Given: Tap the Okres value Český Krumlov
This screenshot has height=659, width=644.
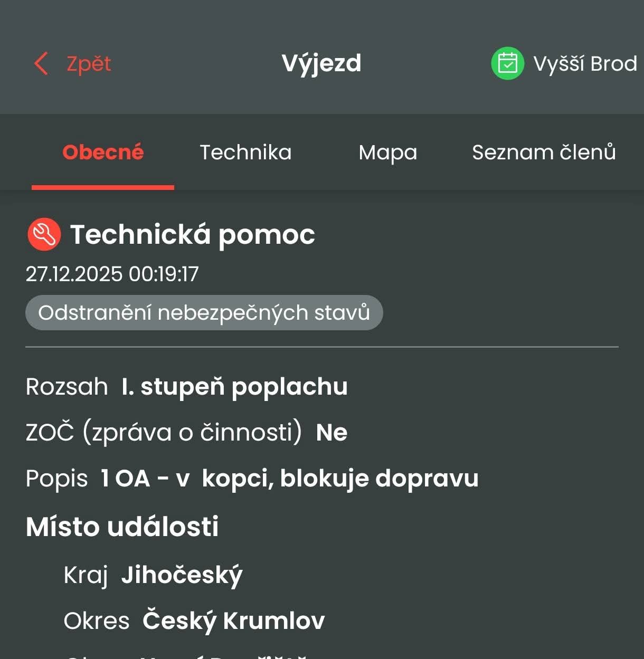Looking at the screenshot, I should (234, 620).
